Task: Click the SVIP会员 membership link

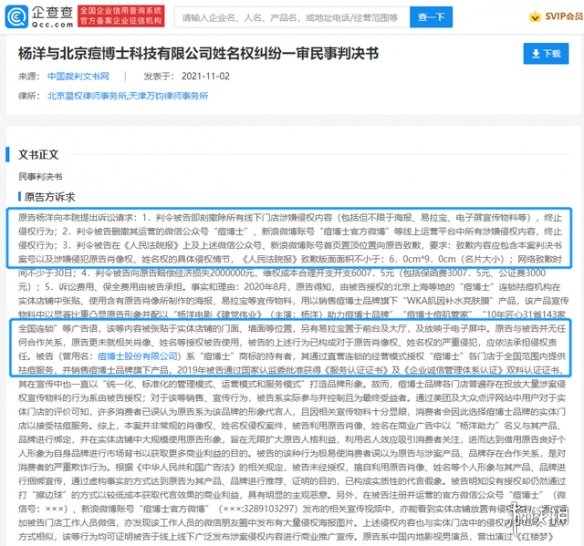Action: [x=564, y=16]
